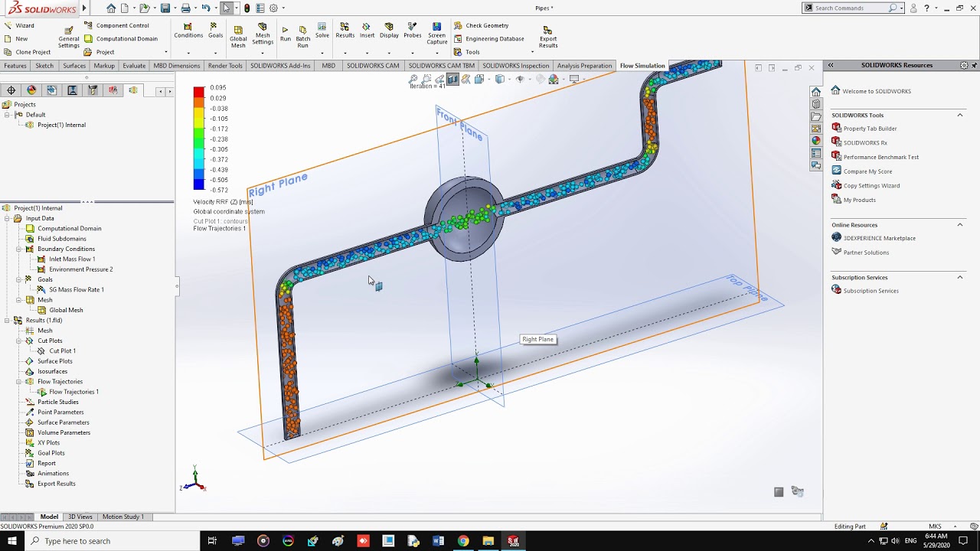Switch to the Sketch tab
This screenshot has height=551, width=980.
44,66
